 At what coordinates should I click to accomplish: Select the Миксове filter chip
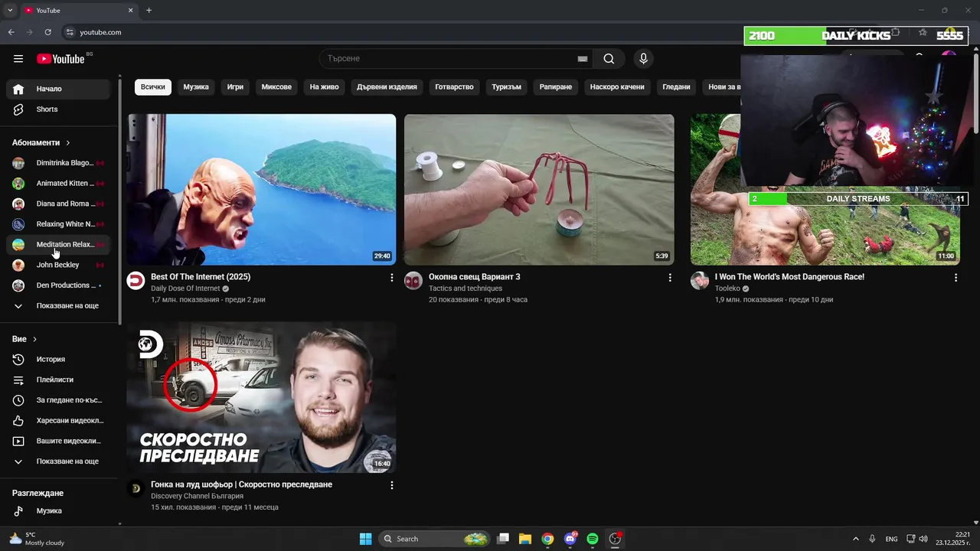(x=276, y=86)
